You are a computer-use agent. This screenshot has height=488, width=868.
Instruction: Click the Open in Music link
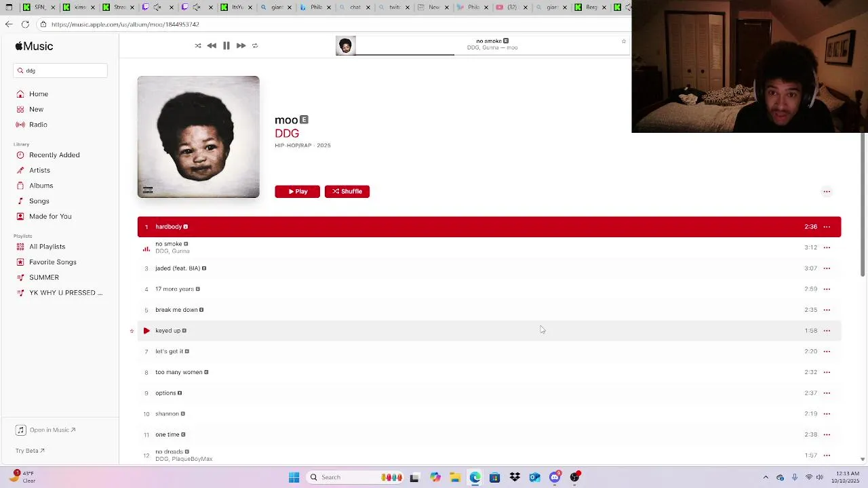coord(46,430)
